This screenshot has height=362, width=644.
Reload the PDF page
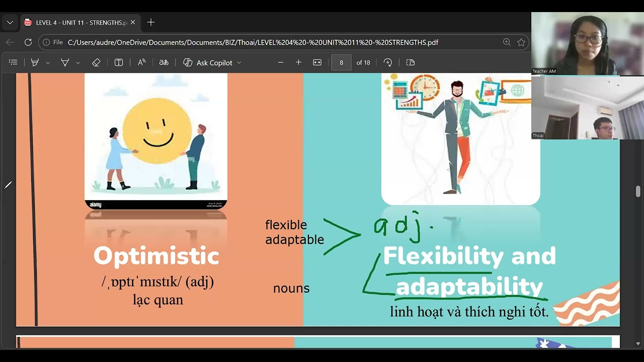(x=28, y=42)
